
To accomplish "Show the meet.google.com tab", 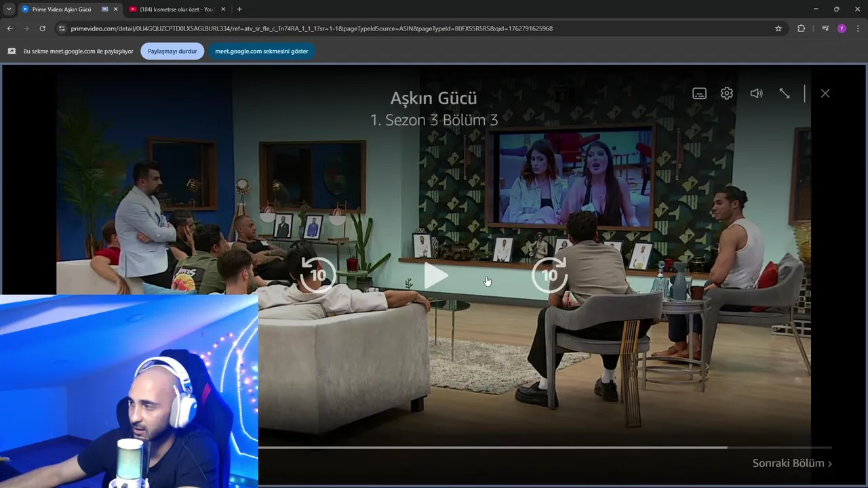I will tap(261, 51).
